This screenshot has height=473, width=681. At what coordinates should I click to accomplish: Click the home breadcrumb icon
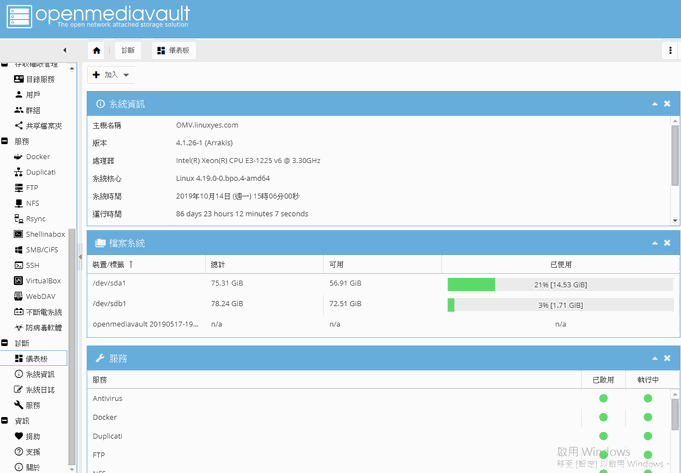[x=96, y=50]
